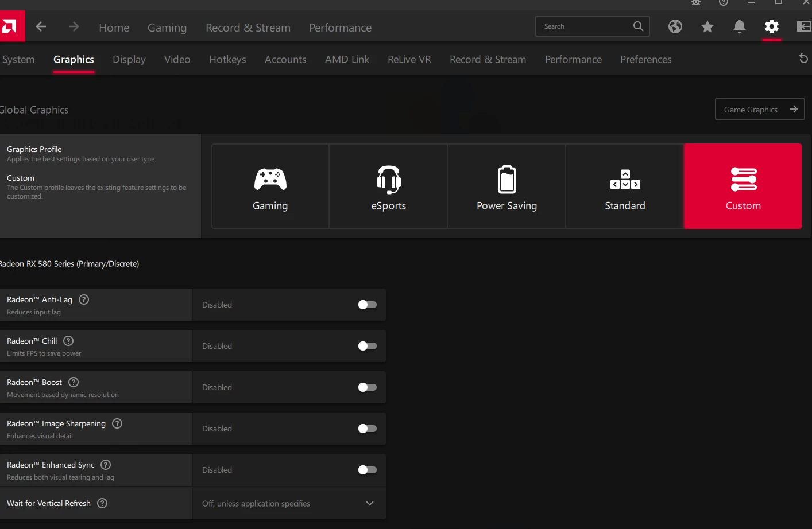Open settings Performance tab
This screenshot has width=812, height=529.
pyautogui.click(x=573, y=59)
